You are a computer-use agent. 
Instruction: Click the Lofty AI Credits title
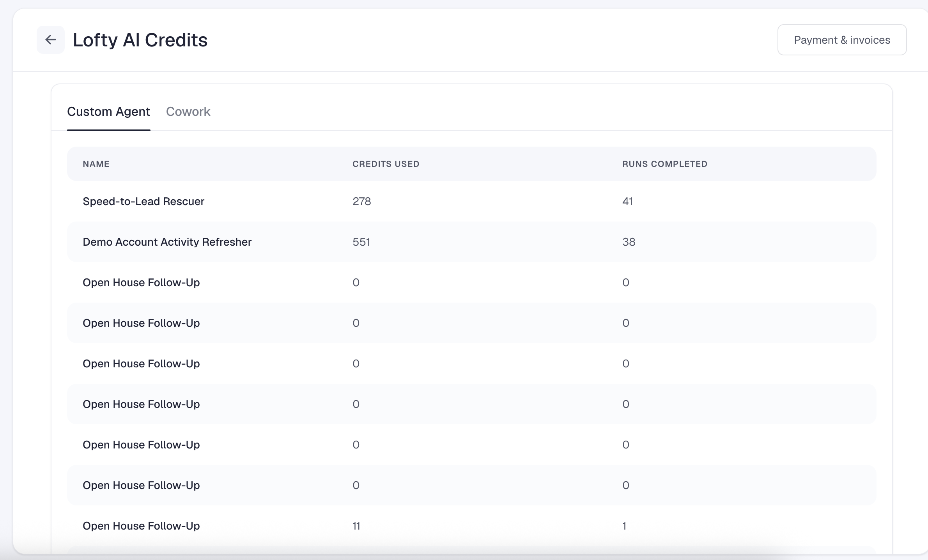tap(140, 40)
